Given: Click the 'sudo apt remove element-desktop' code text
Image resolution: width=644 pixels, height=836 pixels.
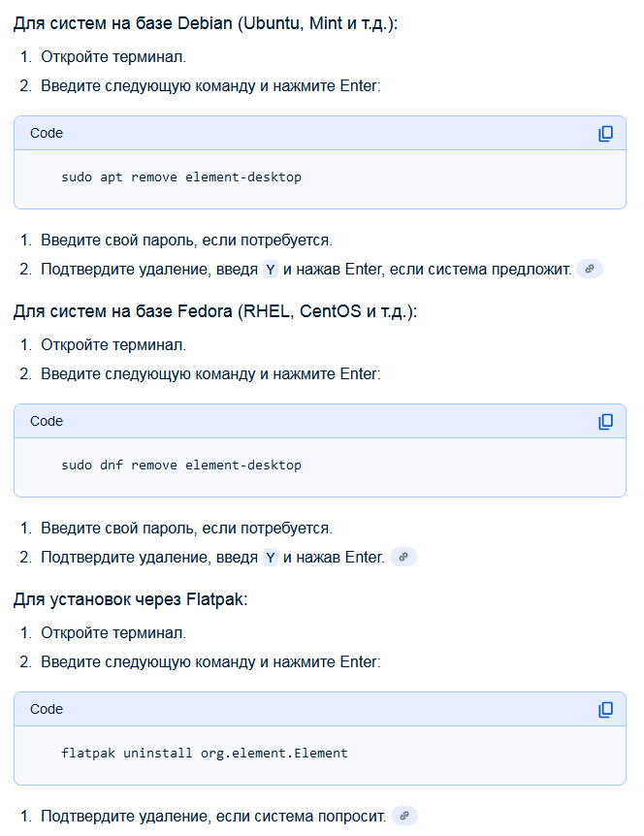Looking at the screenshot, I should 181,177.
